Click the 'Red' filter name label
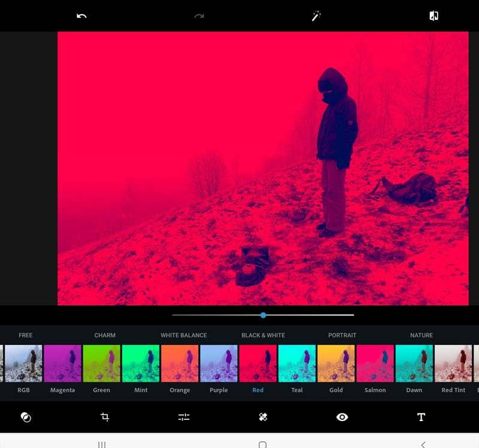 (258, 390)
